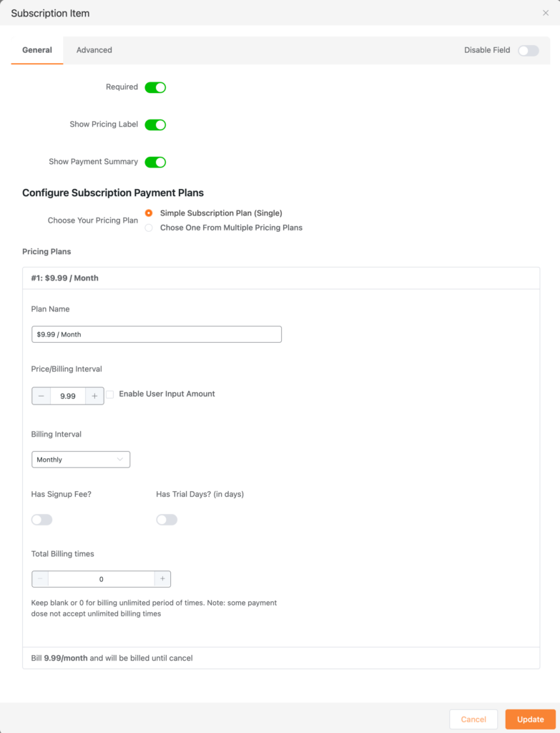Decrease Total Billing times with minus icon
Screen dimensions: 560x733
(41, 579)
